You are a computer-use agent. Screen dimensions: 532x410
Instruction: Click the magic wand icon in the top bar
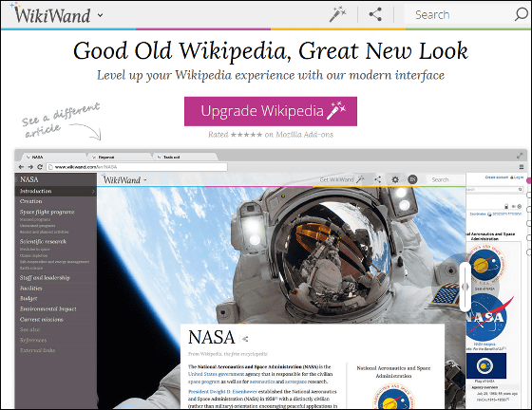point(337,14)
